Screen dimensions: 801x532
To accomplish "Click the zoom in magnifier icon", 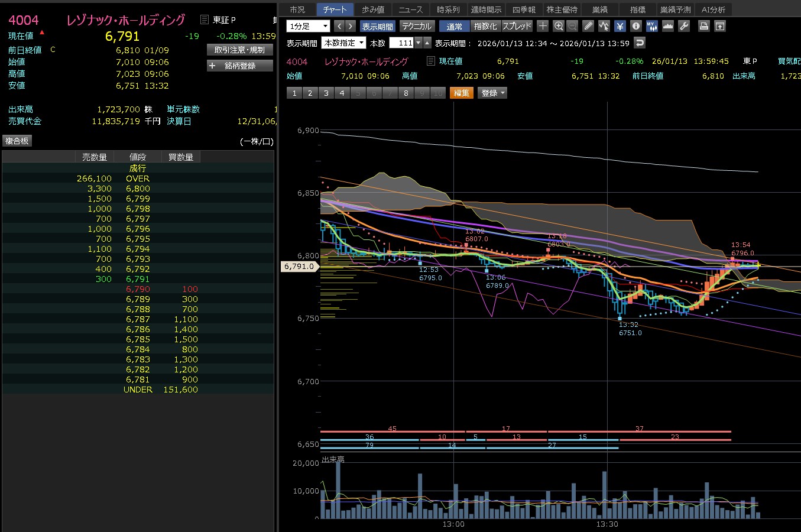I will pos(559,26).
